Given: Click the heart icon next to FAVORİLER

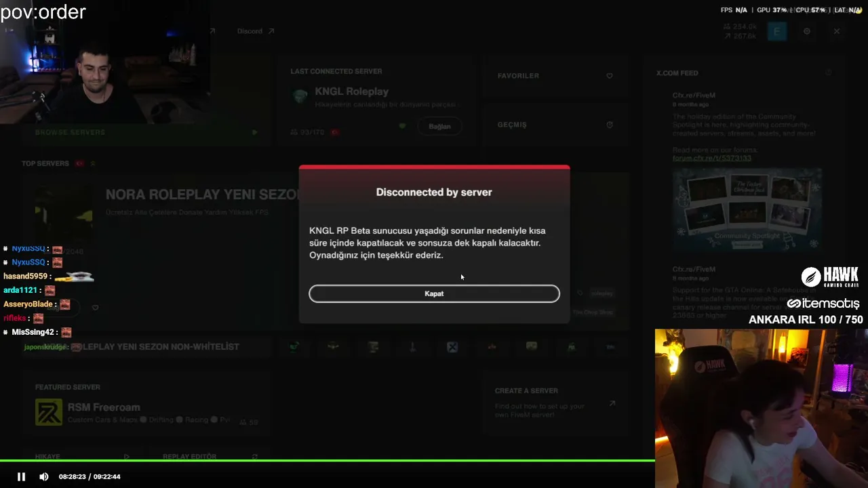Looking at the screenshot, I should pos(610,76).
